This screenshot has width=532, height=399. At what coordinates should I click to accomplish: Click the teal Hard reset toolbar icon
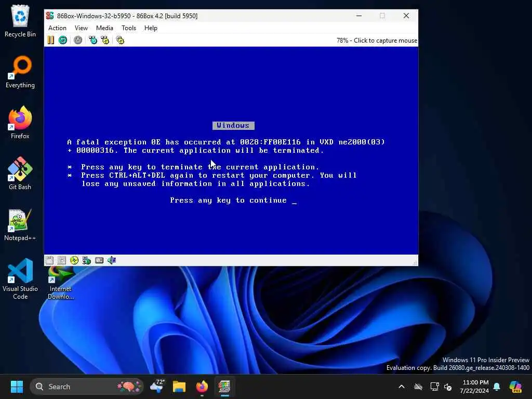pos(63,40)
